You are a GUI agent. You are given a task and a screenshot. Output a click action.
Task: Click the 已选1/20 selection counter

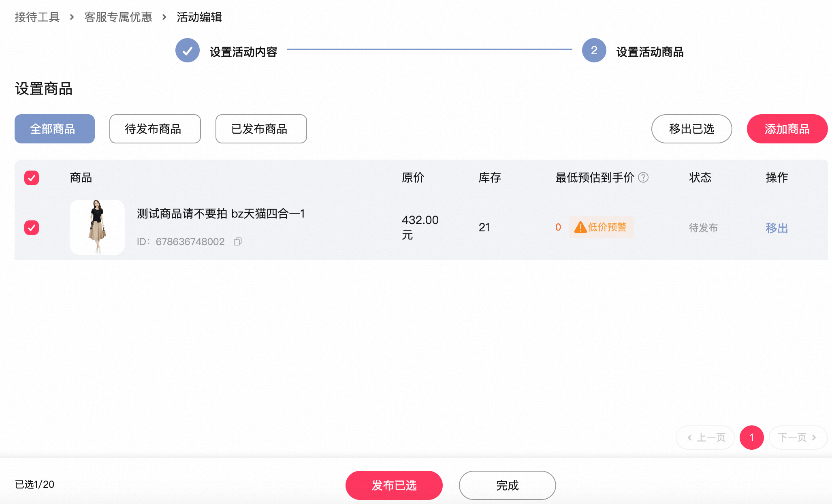34,485
